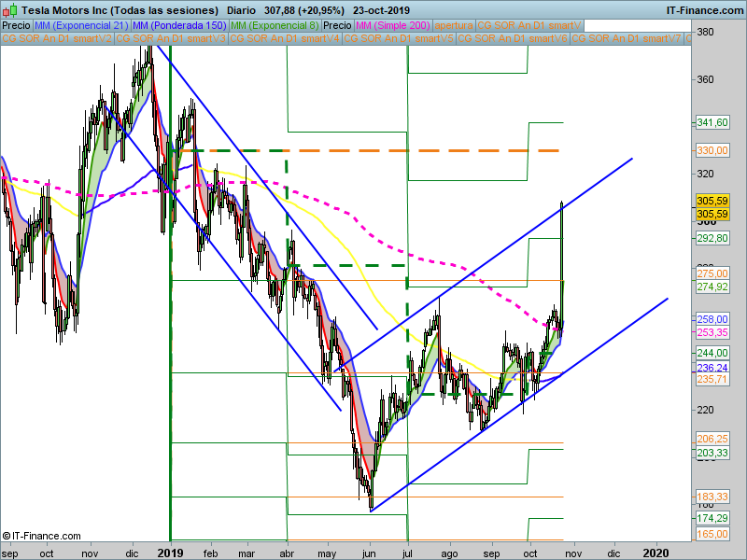Click the abr month marker on time axis

pyautogui.click(x=287, y=553)
